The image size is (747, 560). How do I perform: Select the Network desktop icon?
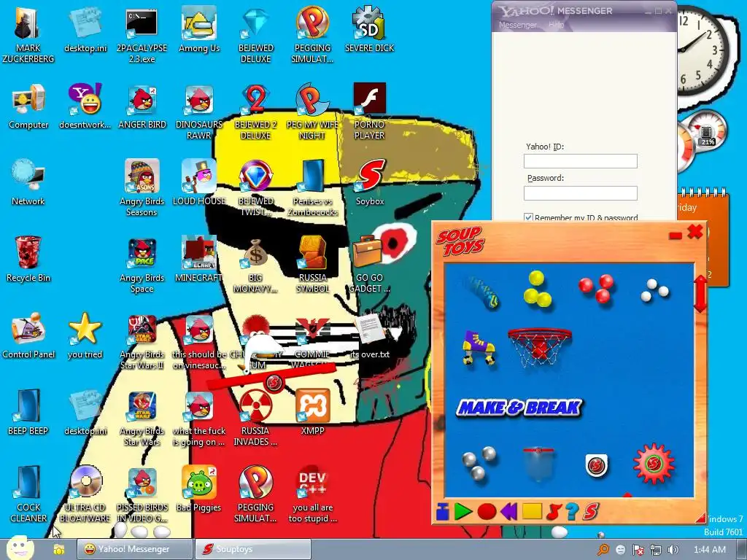[28, 183]
